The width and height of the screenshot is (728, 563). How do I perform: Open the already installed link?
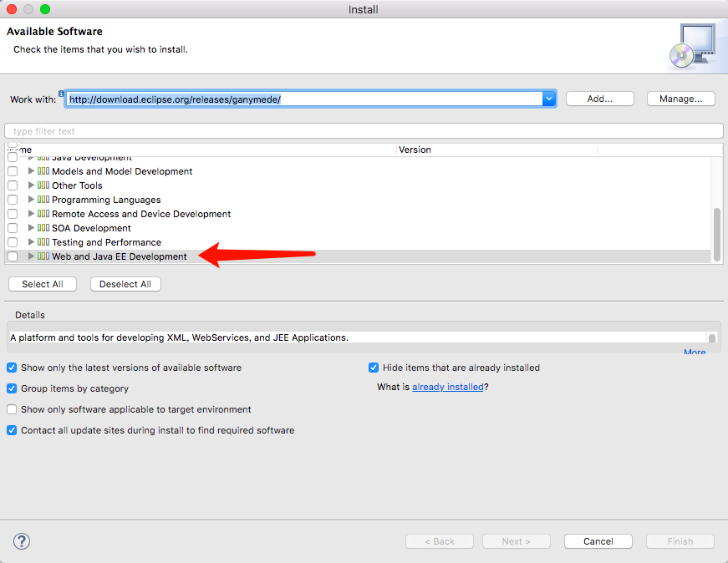pyautogui.click(x=448, y=387)
